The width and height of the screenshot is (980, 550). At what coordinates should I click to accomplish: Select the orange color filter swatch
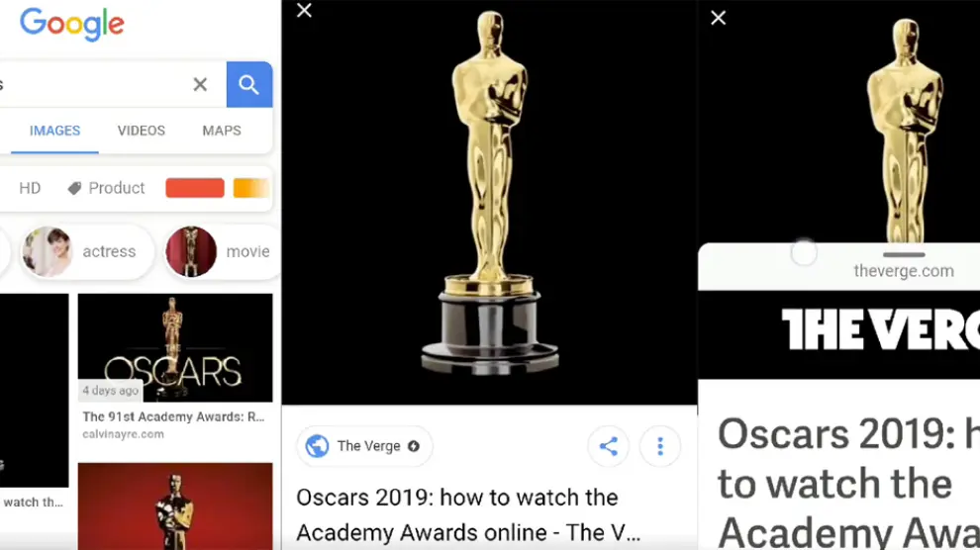[x=251, y=188]
